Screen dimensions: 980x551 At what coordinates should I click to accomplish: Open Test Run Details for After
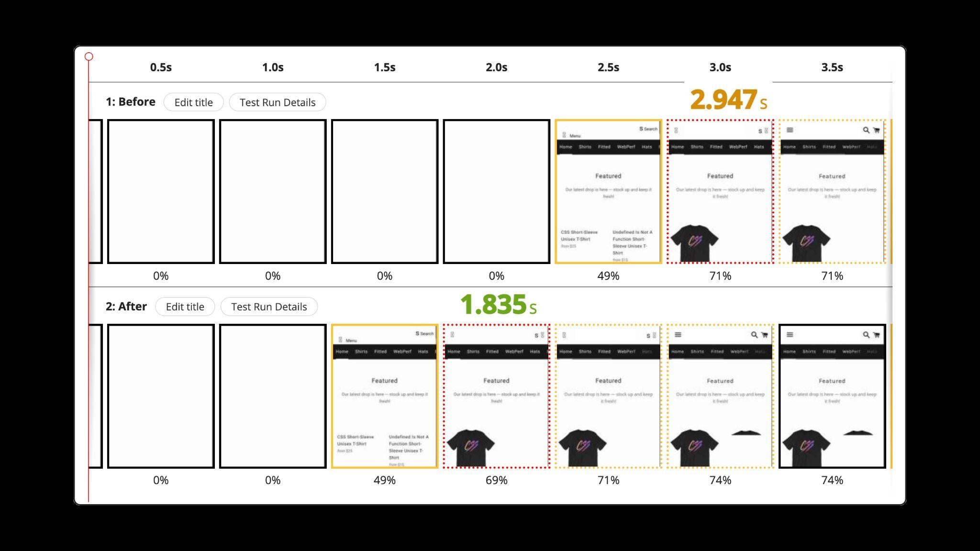click(268, 306)
